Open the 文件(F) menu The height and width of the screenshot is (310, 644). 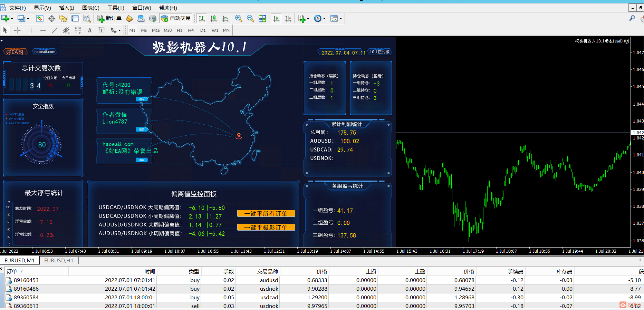click(17, 8)
